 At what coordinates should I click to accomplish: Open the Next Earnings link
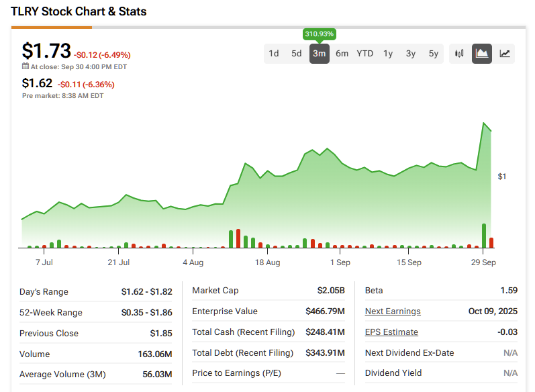[x=393, y=311]
